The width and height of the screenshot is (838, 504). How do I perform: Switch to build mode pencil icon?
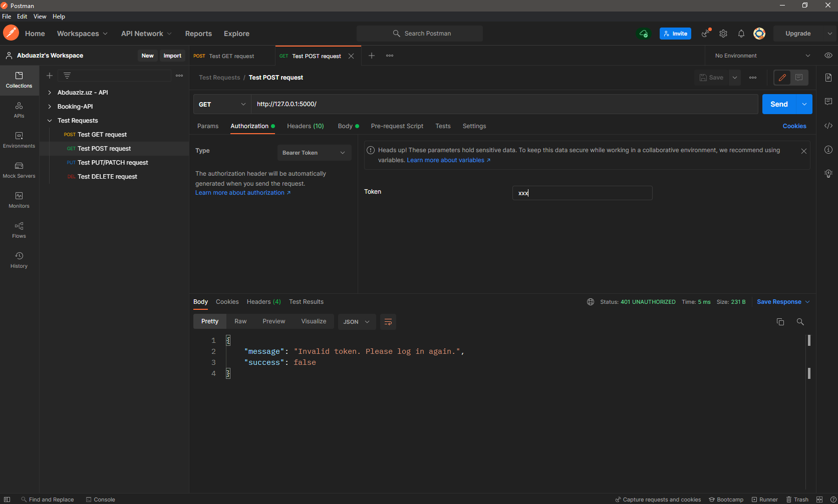782,78
